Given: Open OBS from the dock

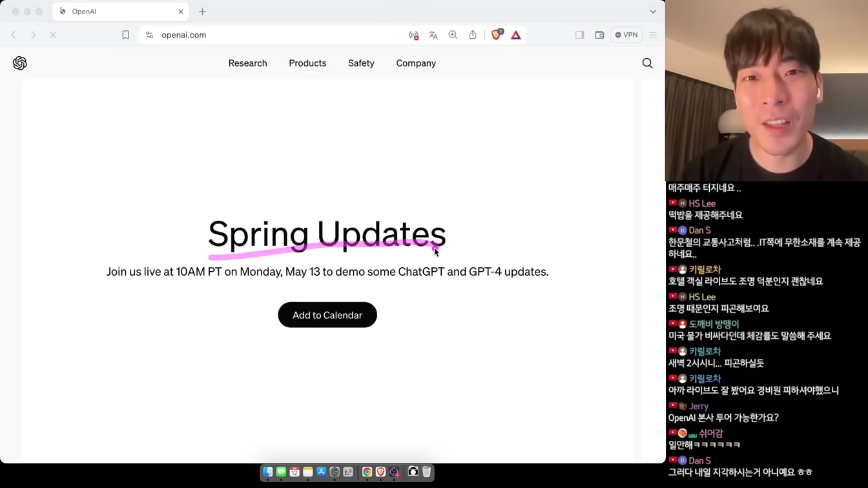Looking at the screenshot, I should click(x=394, y=473).
